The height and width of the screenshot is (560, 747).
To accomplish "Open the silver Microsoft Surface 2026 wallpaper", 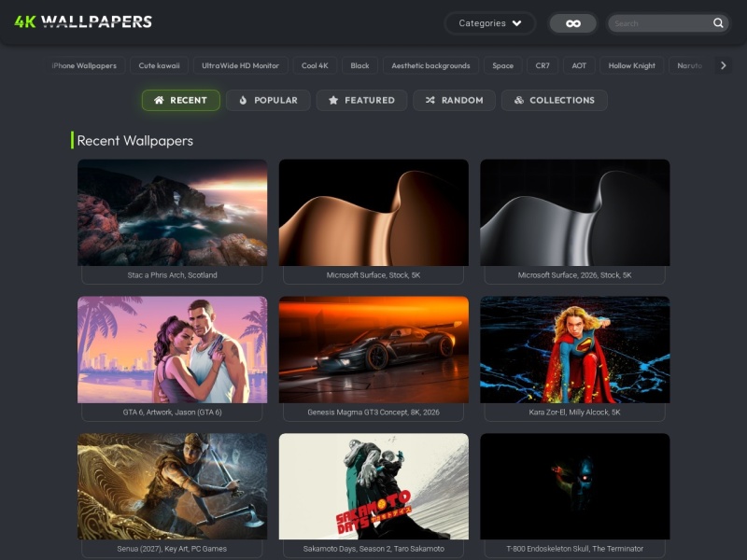I will (575, 213).
